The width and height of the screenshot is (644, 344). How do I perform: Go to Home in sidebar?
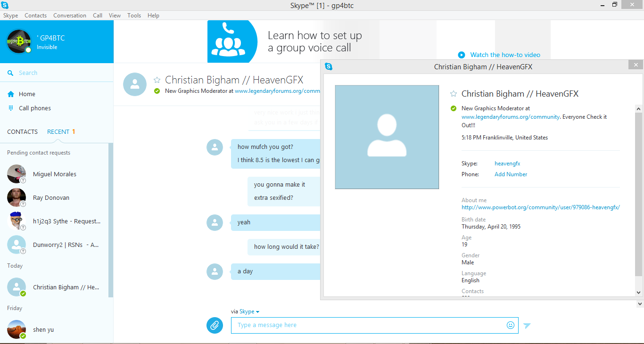click(27, 94)
